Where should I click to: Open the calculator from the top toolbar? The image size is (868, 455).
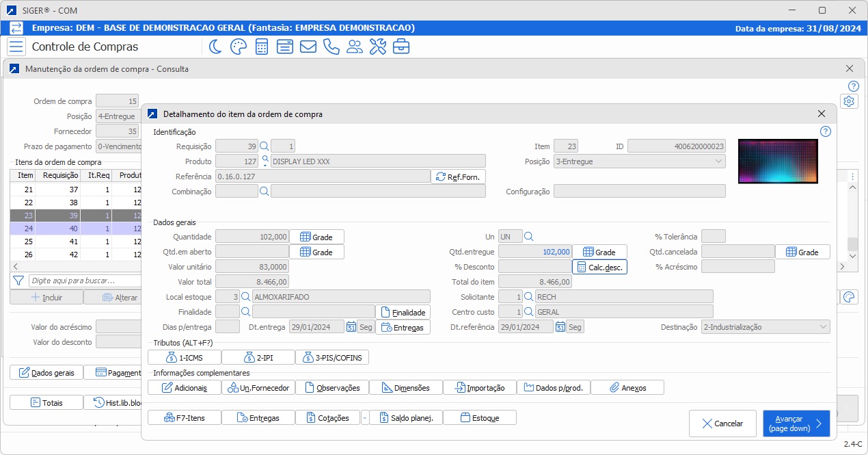pyautogui.click(x=261, y=47)
